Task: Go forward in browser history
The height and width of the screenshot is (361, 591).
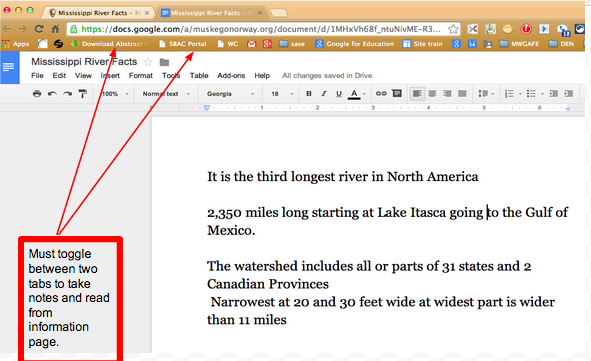Action: (x=23, y=29)
